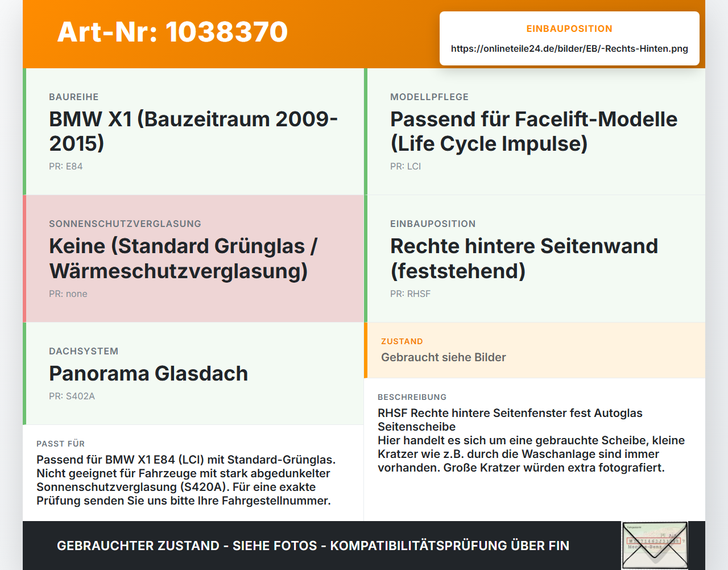This screenshot has width=728, height=570.
Task: Select the PR: RHSF code
Action: click(x=410, y=294)
